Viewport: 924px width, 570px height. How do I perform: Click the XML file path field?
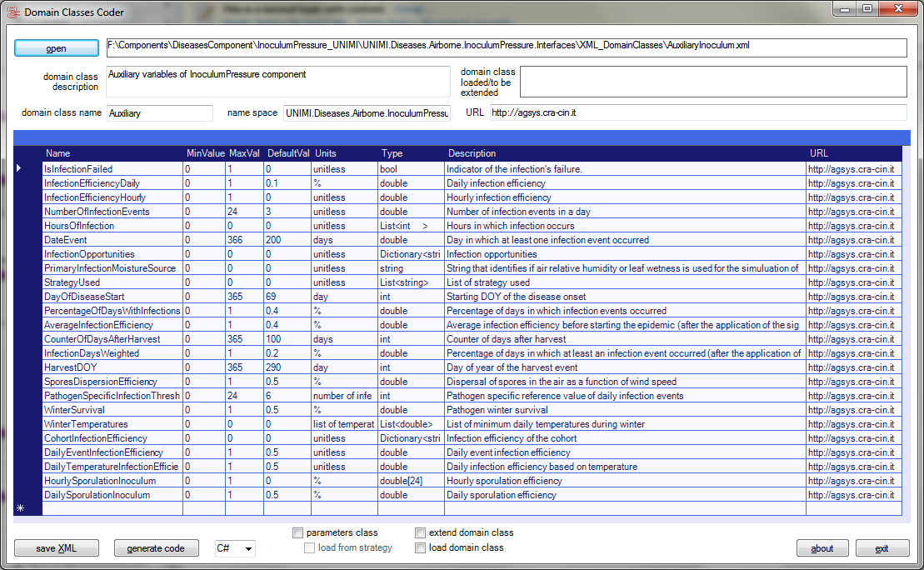click(507, 47)
